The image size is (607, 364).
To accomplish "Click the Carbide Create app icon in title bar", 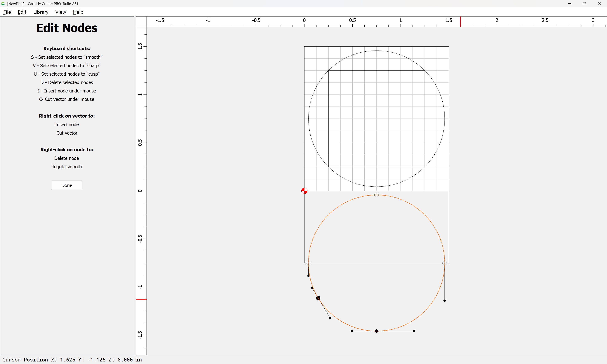I will (x=3, y=4).
